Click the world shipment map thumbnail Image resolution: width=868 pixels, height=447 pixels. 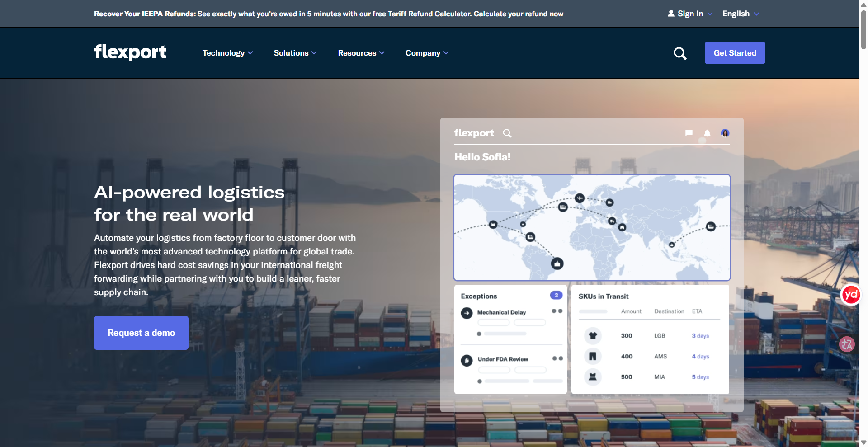click(x=592, y=227)
